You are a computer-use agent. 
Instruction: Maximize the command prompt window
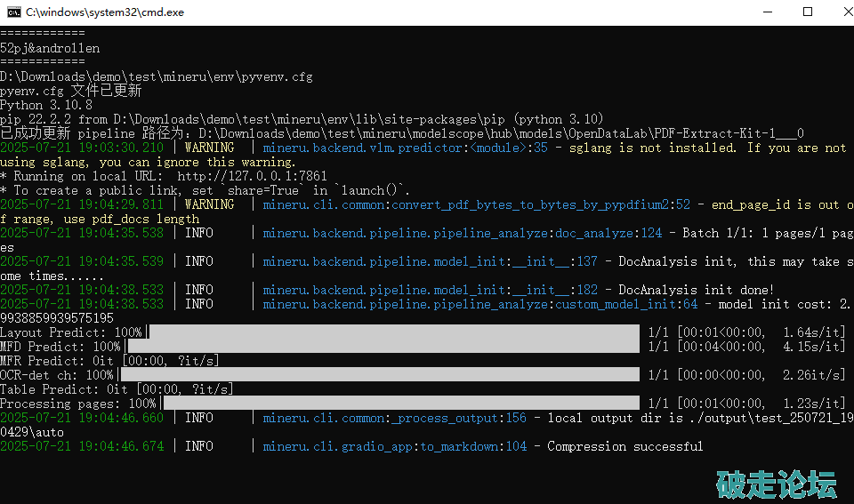pos(807,12)
